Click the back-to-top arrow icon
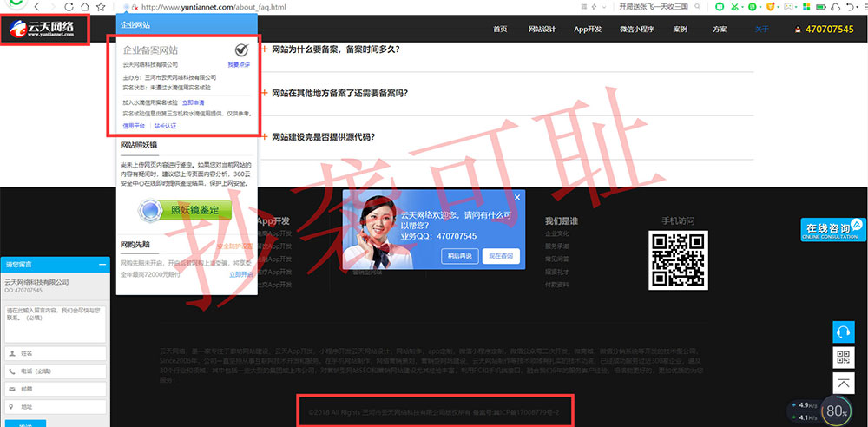The width and height of the screenshot is (868, 427). [844, 384]
